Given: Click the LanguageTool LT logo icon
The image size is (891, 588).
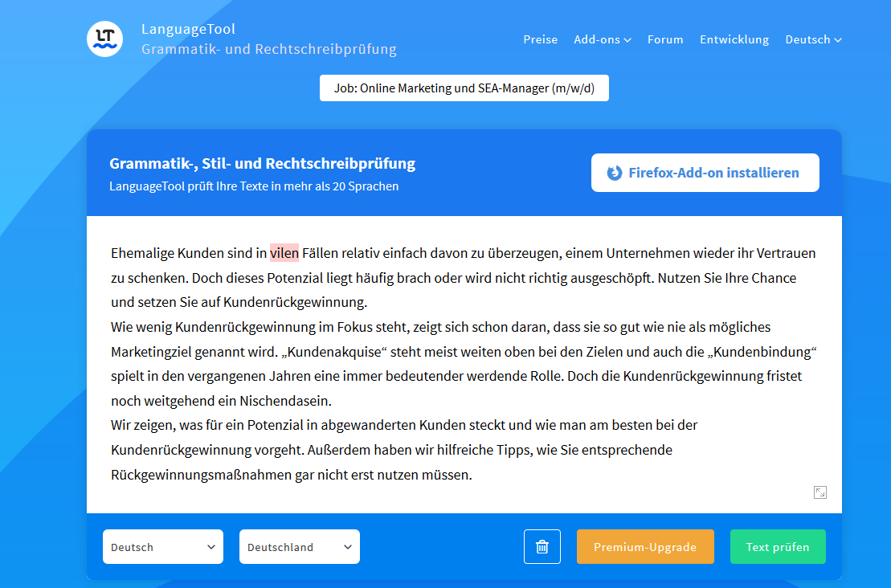Looking at the screenshot, I should pyautogui.click(x=104, y=39).
